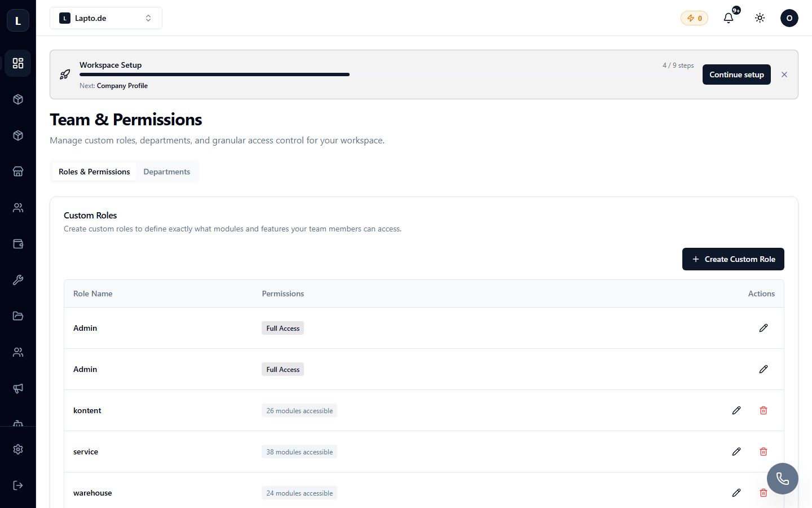Viewport: 812px width, 508px height.
Task: Dismiss the Workspace Setup banner
Action: pyautogui.click(x=784, y=75)
